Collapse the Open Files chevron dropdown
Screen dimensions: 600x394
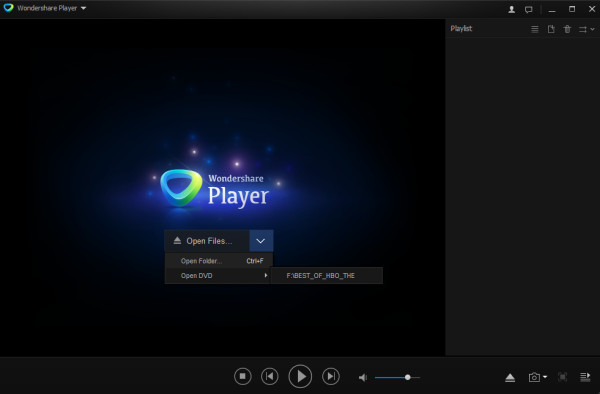tap(261, 241)
